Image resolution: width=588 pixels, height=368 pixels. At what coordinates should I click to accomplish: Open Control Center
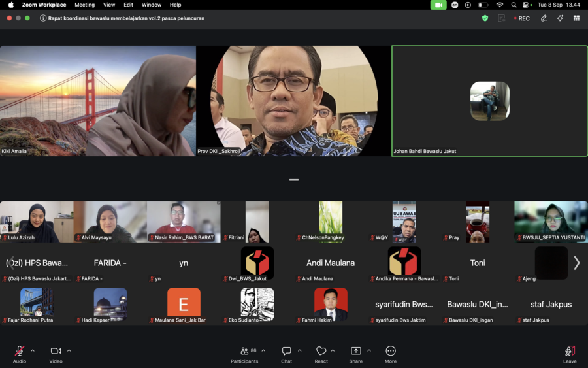[x=527, y=5]
